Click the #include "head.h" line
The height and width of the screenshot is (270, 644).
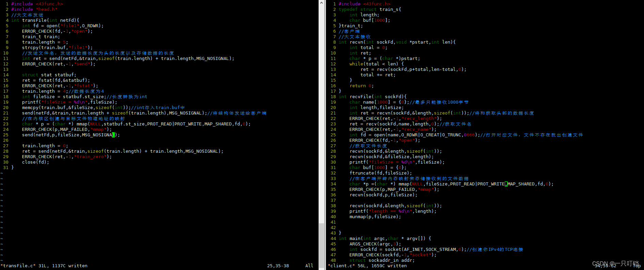pos(34,10)
